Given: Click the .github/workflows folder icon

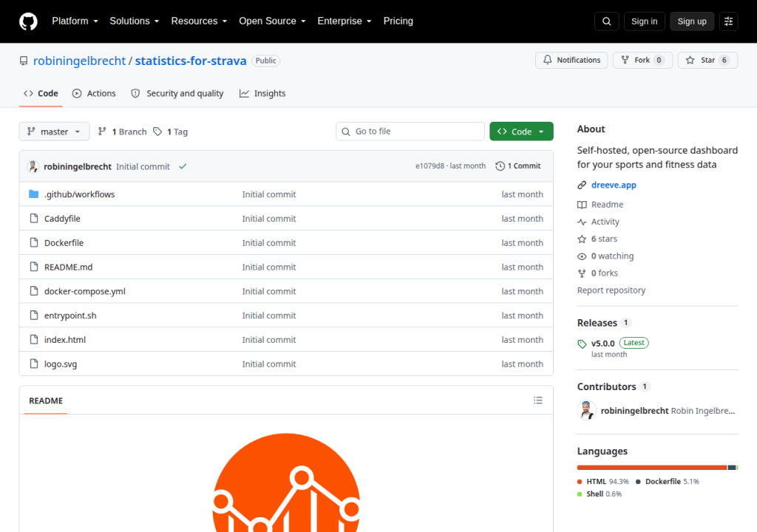Looking at the screenshot, I should coord(34,194).
